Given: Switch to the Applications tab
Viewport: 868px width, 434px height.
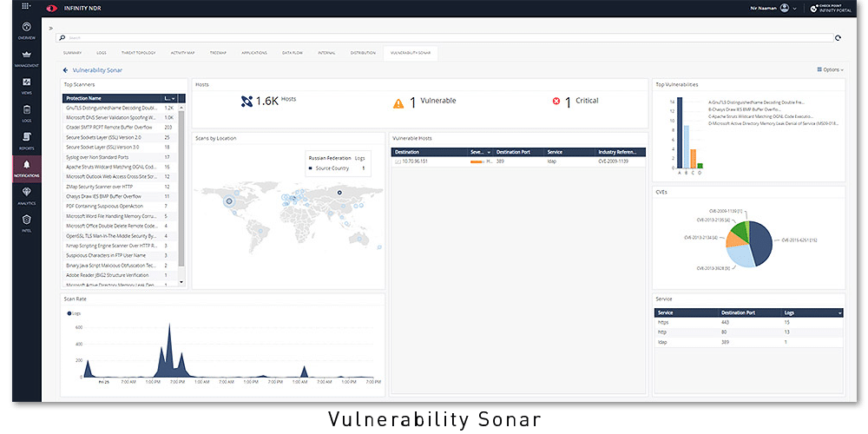Looking at the screenshot, I should click(x=254, y=53).
